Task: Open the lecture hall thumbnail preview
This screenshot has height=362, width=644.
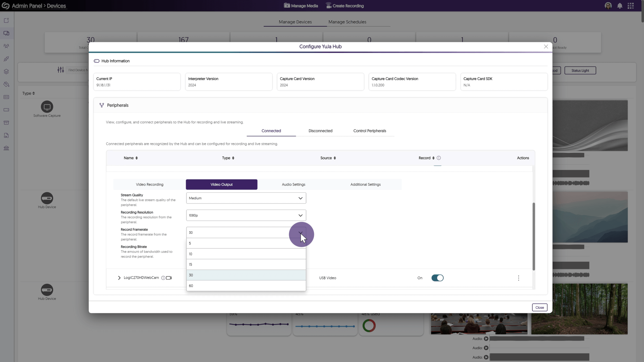Action: [x=479, y=324]
